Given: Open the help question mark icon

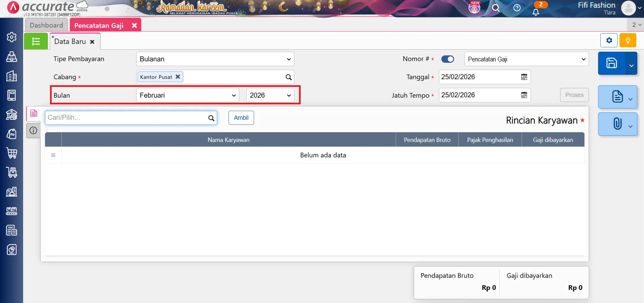Looking at the screenshot, I should (x=517, y=8).
